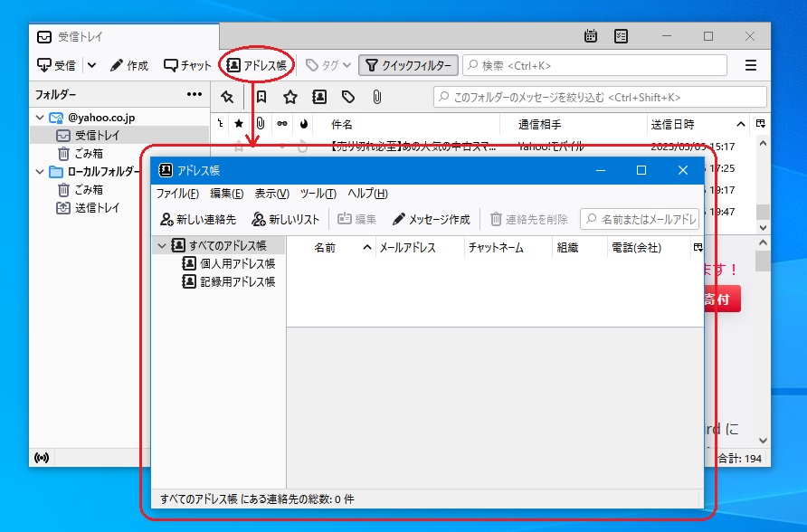807x532 pixels.
Task: Click 新しいリスト (New List) in the address book
Action: click(x=285, y=219)
